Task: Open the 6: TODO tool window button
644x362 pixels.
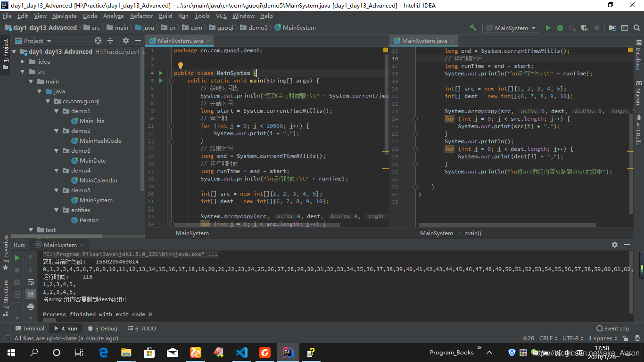Action: point(141,329)
